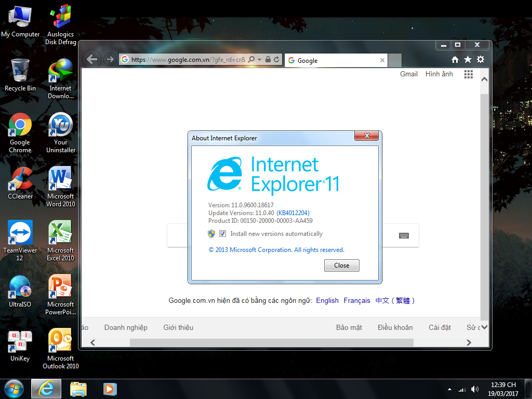Open Gmail link
The width and height of the screenshot is (532, 399).
pos(408,74)
